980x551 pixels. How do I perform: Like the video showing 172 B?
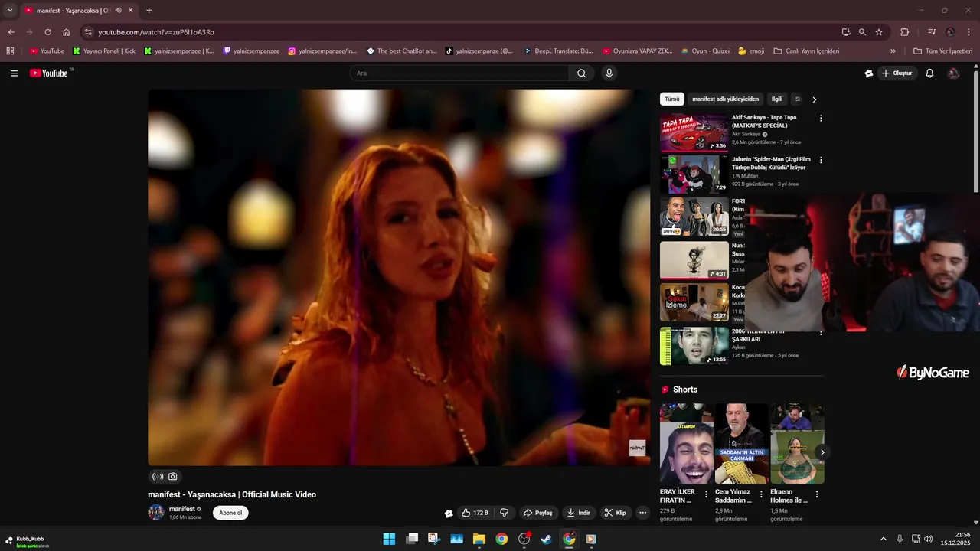475,513
